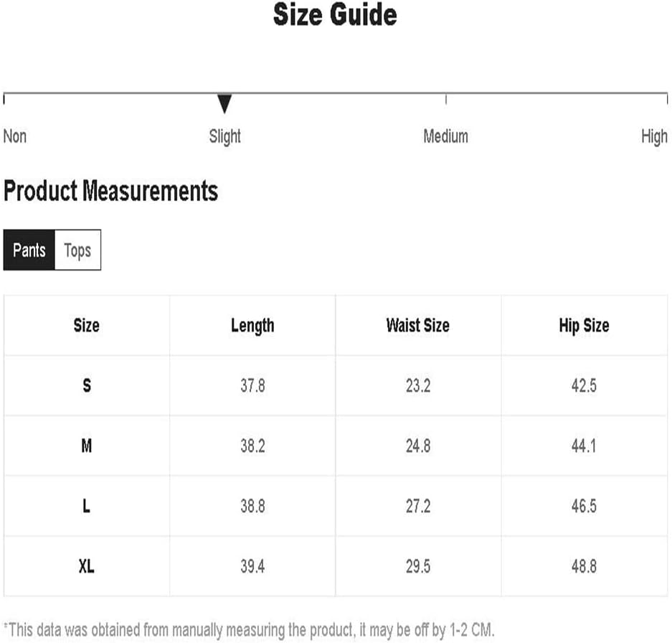Image resolution: width=672 pixels, height=643 pixels.
Task: Select the XL size row label
Action: 87,566
